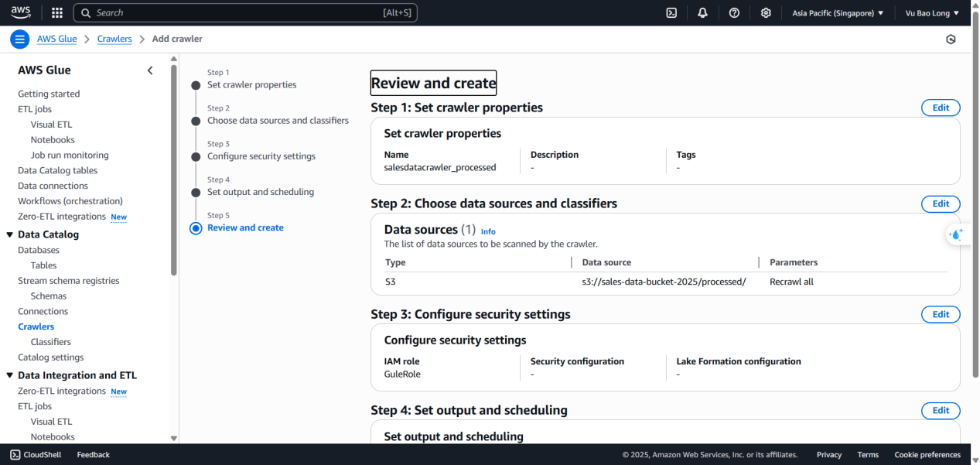Click the AWS logo home icon
The width and height of the screenshot is (980, 465).
(x=20, y=12)
